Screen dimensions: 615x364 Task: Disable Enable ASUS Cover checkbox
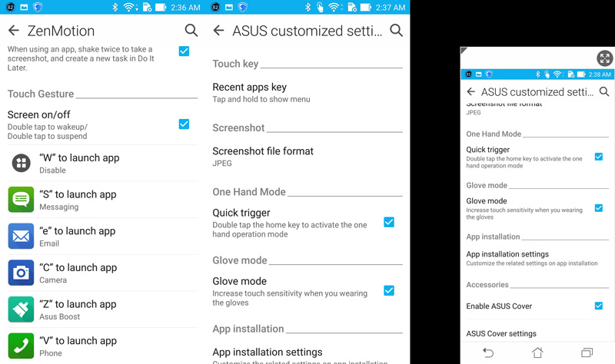(x=598, y=306)
